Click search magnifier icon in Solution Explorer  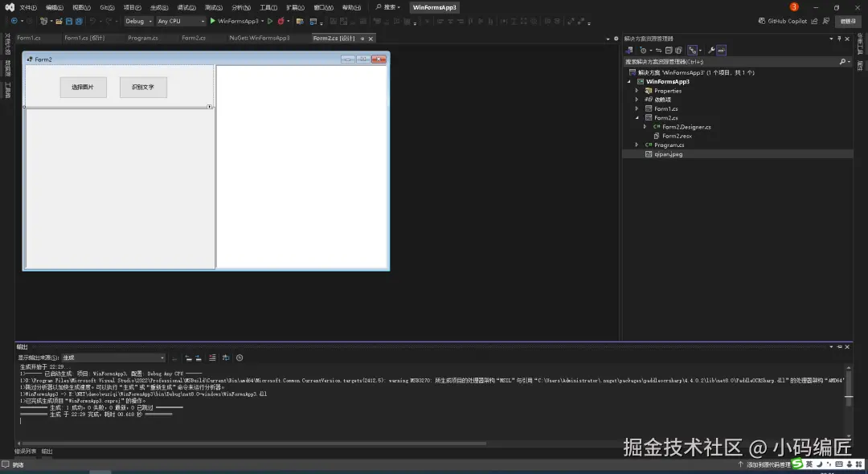click(x=842, y=61)
